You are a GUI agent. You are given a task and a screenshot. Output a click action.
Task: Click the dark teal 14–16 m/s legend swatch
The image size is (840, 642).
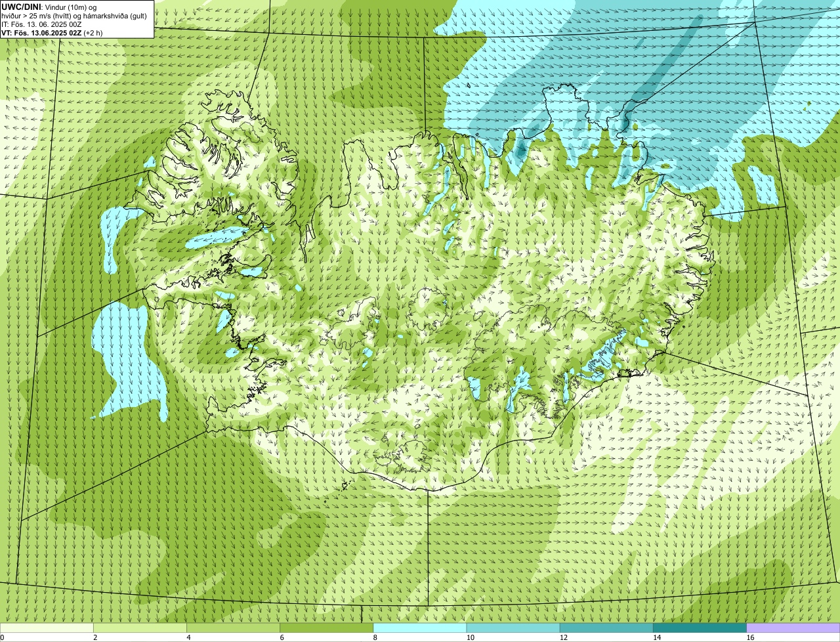(x=700, y=628)
